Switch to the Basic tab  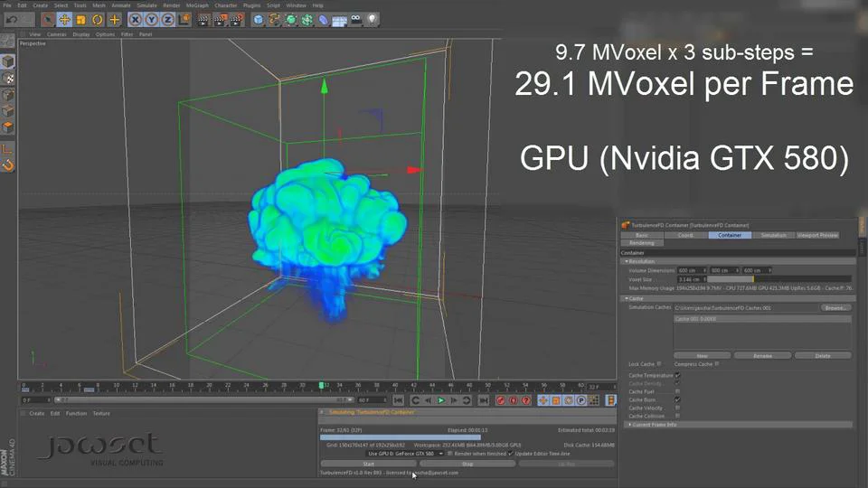(x=642, y=235)
